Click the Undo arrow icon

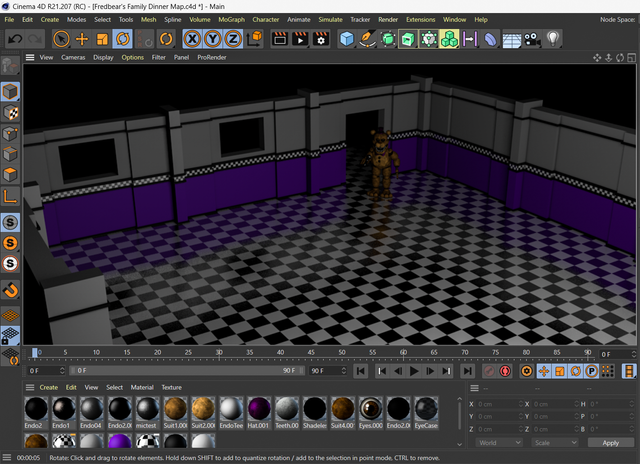(15, 39)
